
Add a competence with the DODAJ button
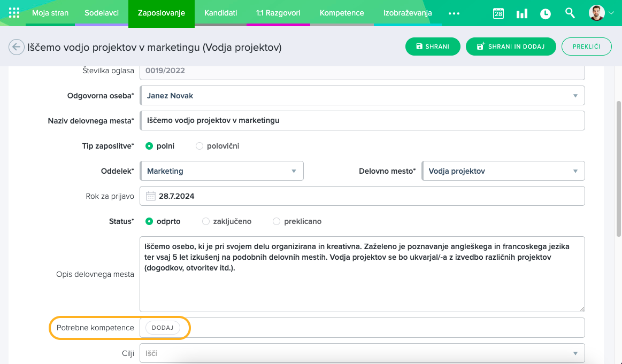162,328
